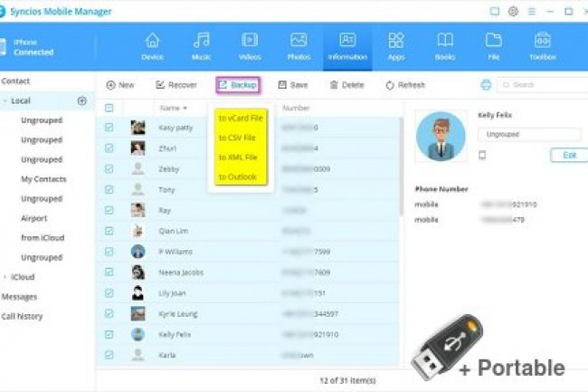Switch to the Photos section
The width and height of the screenshot is (588, 392).
[x=299, y=45]
